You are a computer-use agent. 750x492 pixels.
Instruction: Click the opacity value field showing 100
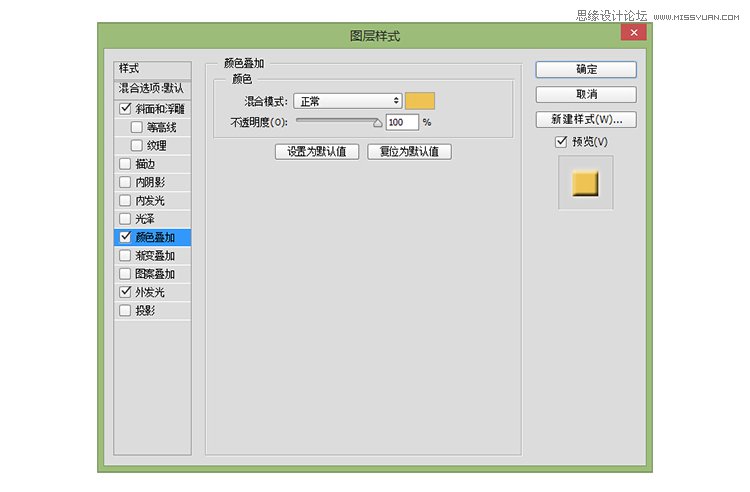(x=402, y=122)
